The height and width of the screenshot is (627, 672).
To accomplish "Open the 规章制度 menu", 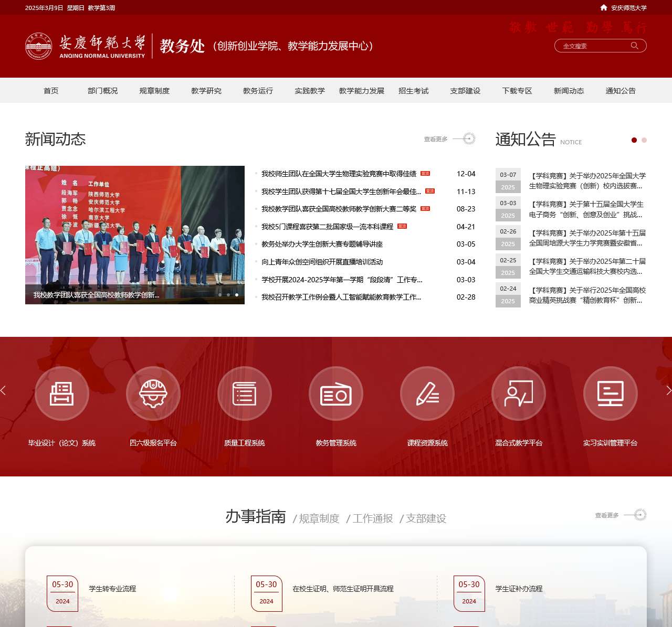I will [154, 91].
